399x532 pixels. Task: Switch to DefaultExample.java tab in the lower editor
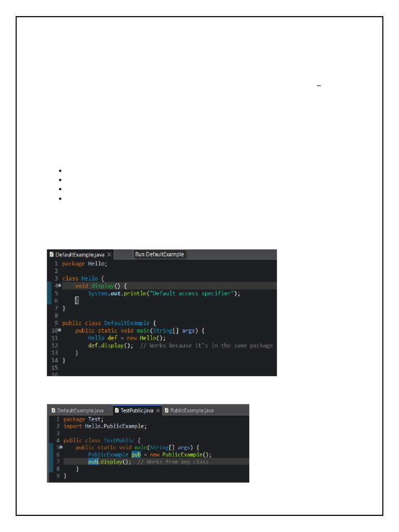tap(80, 410)
